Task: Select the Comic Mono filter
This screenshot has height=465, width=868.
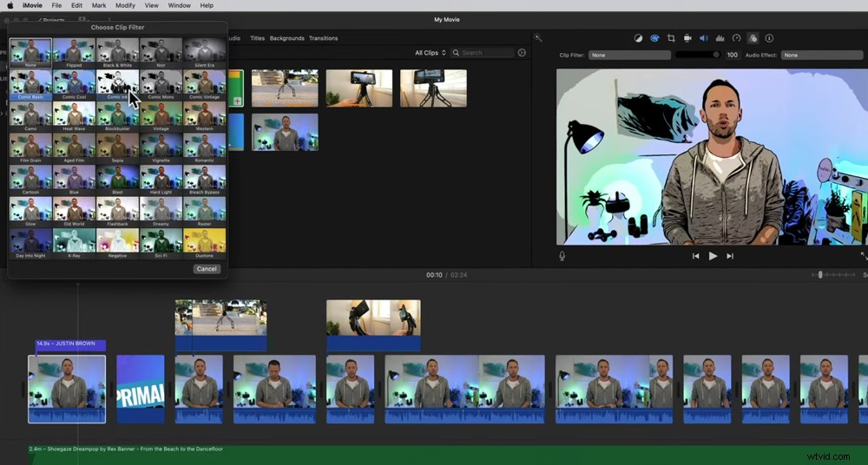Action: tap(161, 85)
